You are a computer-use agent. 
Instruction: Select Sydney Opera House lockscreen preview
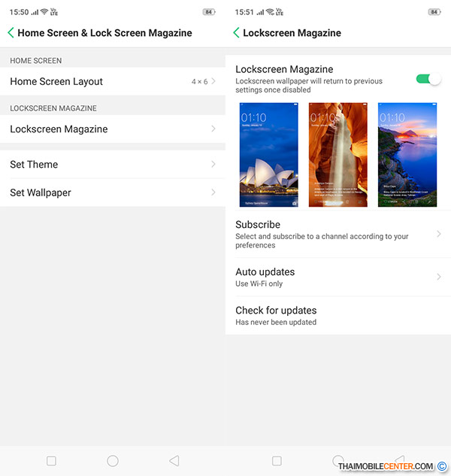268,154
